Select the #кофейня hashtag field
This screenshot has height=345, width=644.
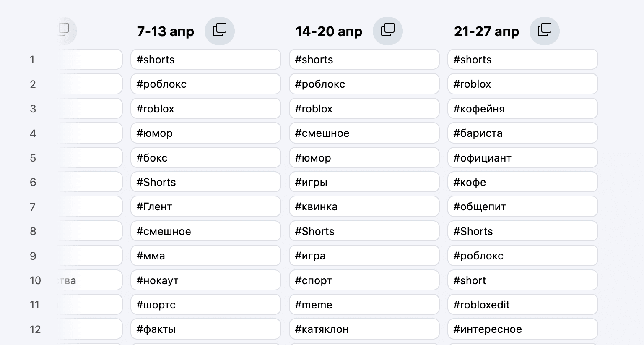point(522,109)
